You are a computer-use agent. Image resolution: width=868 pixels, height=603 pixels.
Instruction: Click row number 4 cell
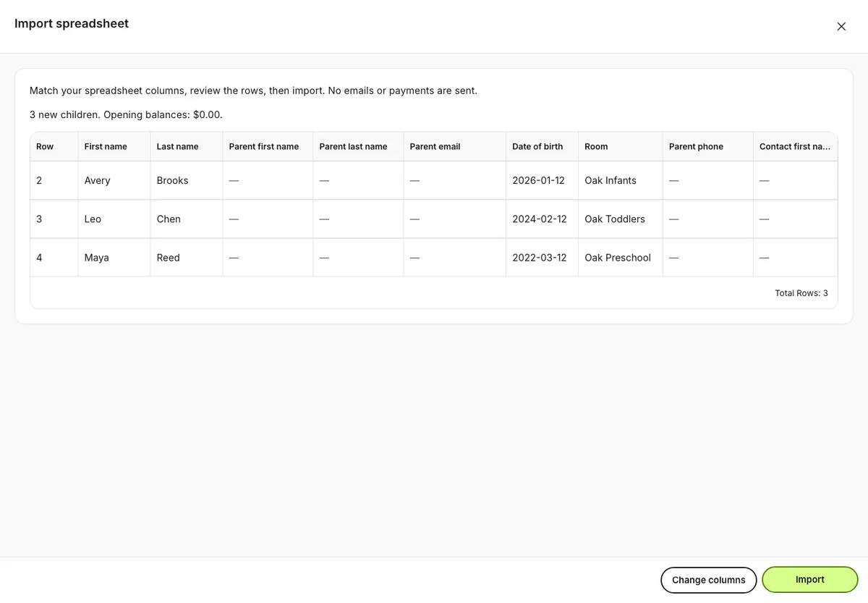coord(54,258)
